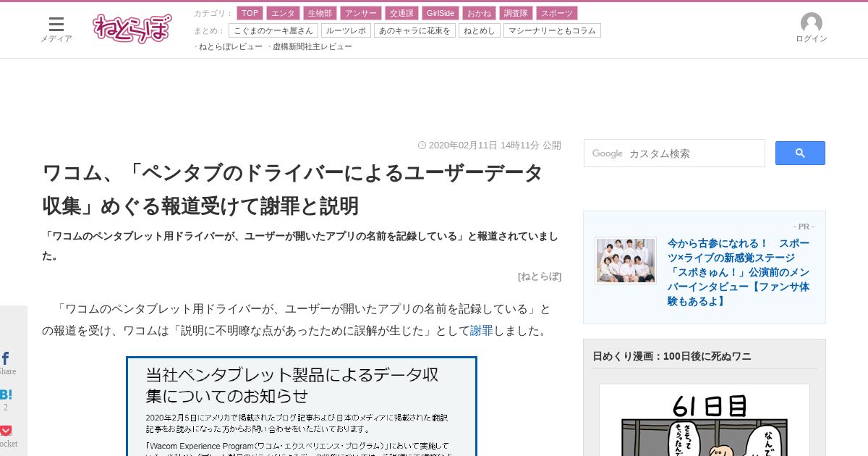
Task: Open the スポきゅん PR article link
Action: [x=739, y=272]
